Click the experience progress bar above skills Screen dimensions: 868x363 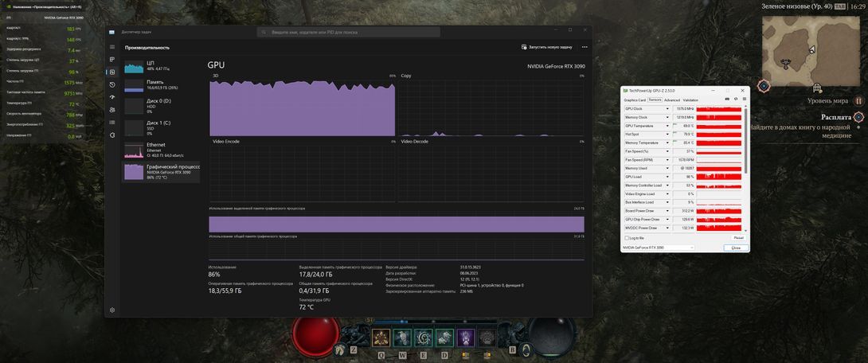434,322
